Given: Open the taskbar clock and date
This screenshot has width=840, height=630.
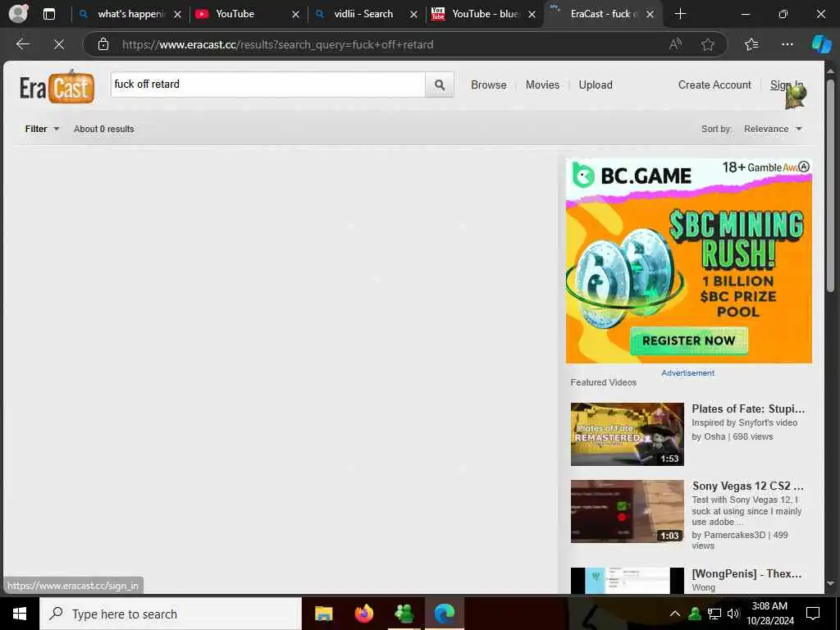Looking at the screenshot, I should 769,614.
